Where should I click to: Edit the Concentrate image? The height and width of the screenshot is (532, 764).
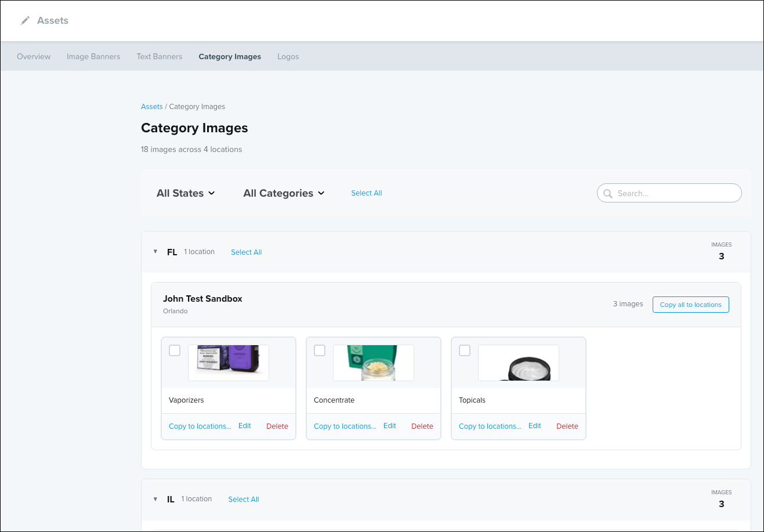click(x=390, y=426)
